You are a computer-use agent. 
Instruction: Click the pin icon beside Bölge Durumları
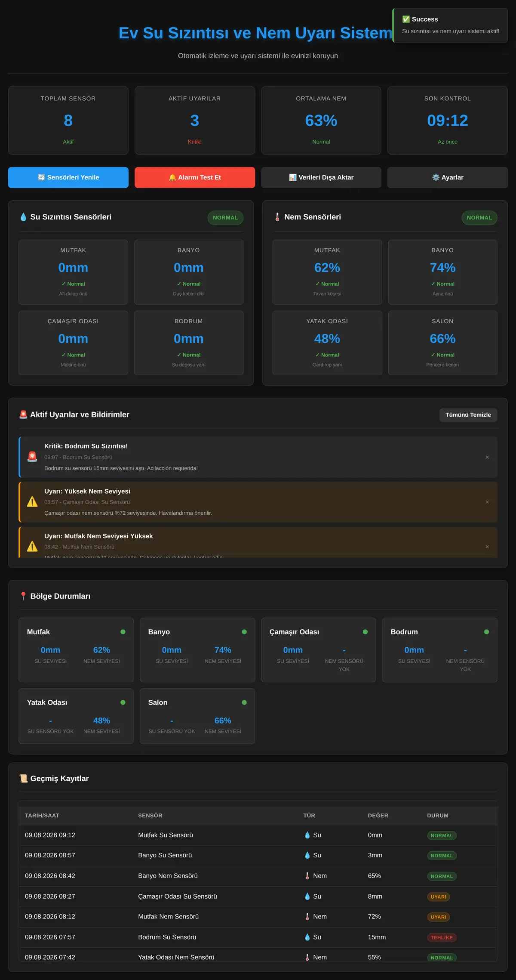[x=23, y=596]
